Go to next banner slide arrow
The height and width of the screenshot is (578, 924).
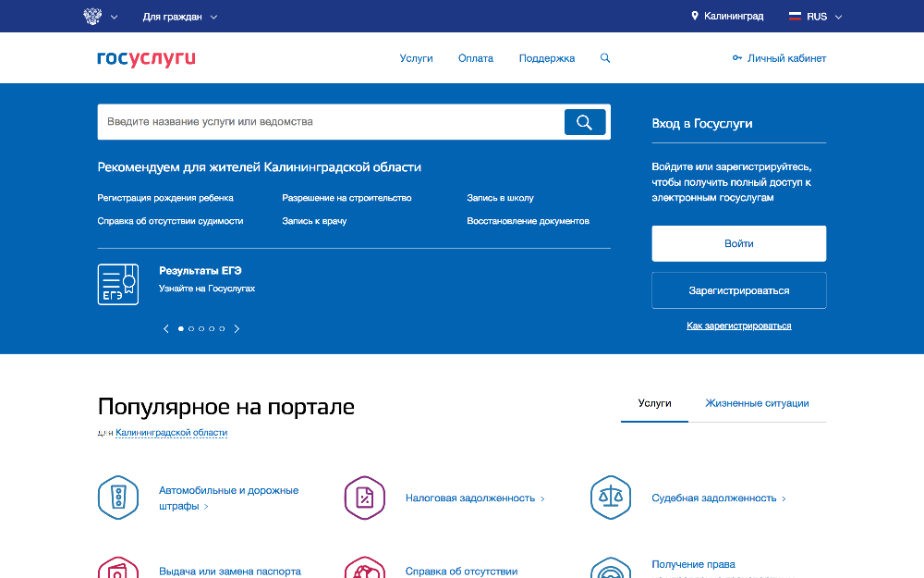pyautogui.click(x=237, y=328)
